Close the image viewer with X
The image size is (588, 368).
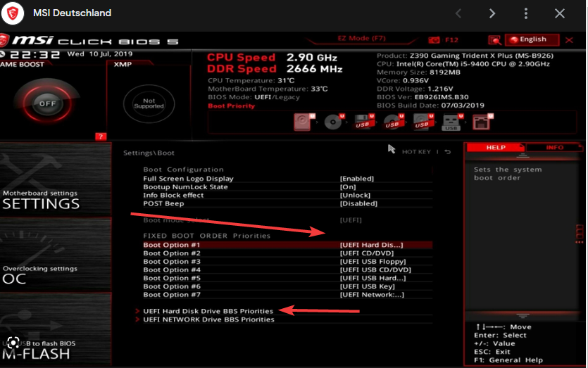point(560,13)
